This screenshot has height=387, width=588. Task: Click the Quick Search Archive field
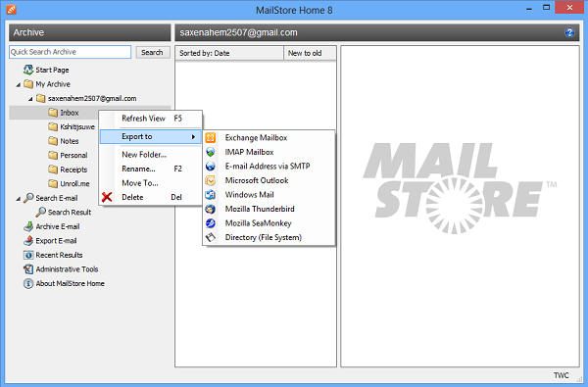[x=71, y=52]
